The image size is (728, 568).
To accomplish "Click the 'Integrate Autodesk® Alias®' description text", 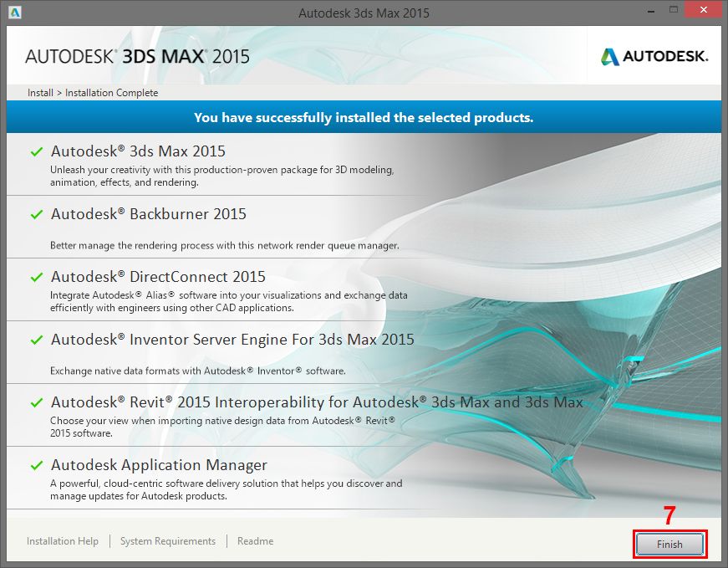I will coord(229,301).
